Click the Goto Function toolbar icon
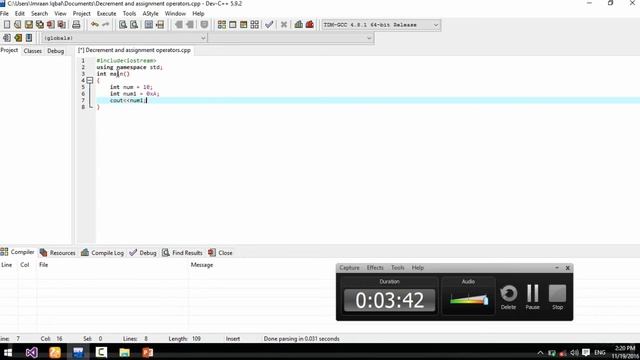The image size is (640, 360). 149,25
